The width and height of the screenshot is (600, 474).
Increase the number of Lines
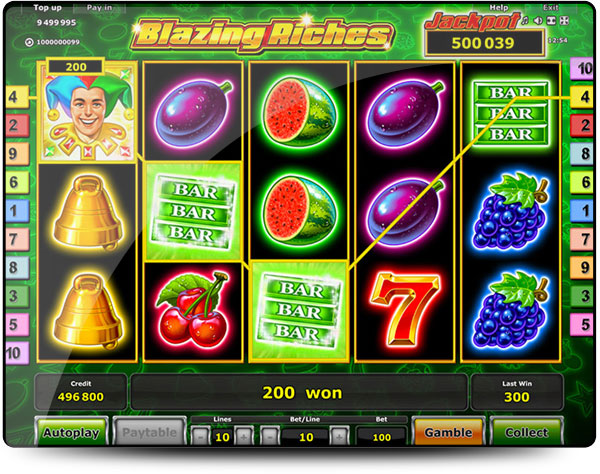(x=244, y=437)
